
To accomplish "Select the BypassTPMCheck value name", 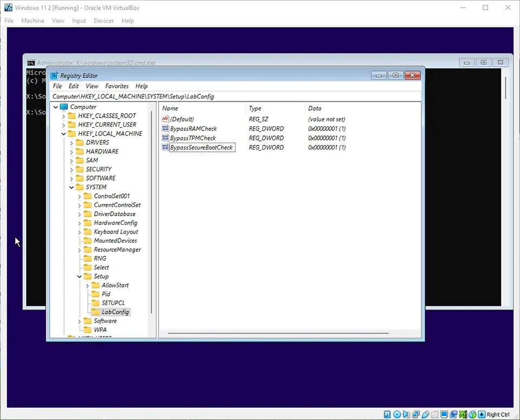I will click(x=193, y=138).
